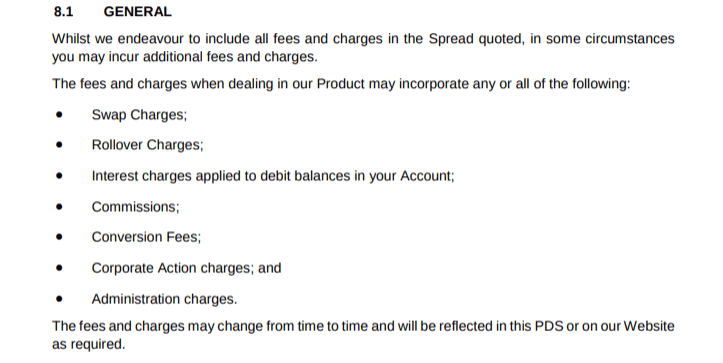Select the Swap Charges list item

click(x=139, y=115)
